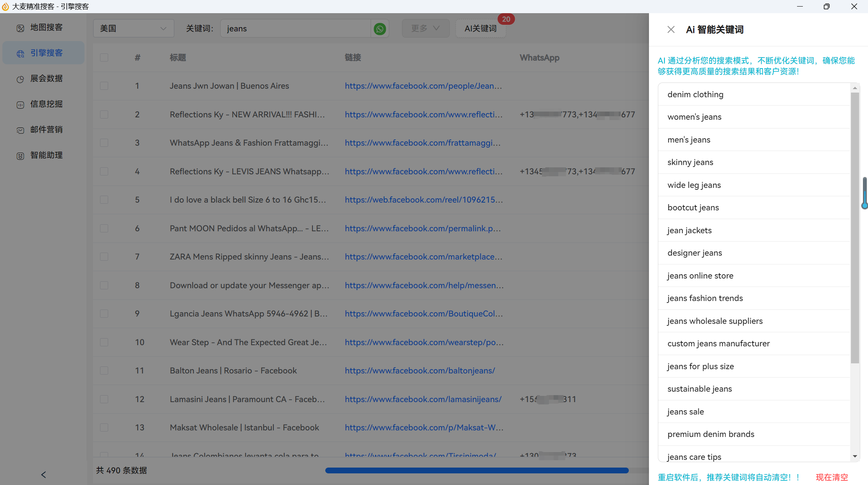Open the Jeans Jwn Jowan Facebook link
The width and height of the screenshot is (868, 485).
click(x=423, y=86)
